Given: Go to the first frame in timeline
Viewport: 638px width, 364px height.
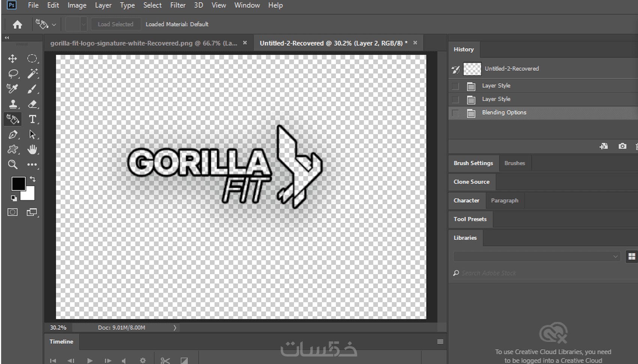Looking at the screenshot, I should 53,361.
